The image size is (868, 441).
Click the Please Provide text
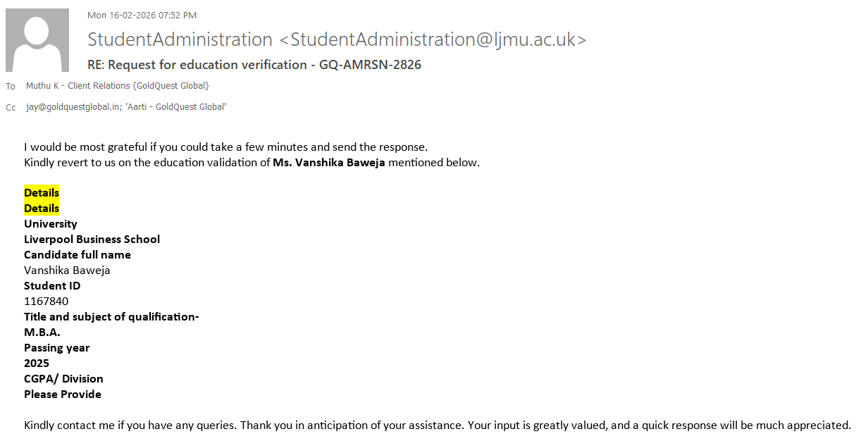click(x=63, y=395)
